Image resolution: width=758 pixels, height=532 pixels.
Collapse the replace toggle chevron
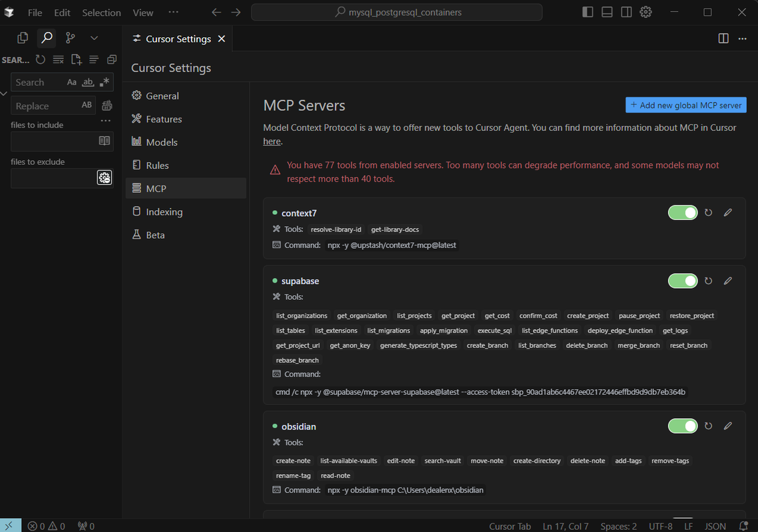(x=4, y=94)
